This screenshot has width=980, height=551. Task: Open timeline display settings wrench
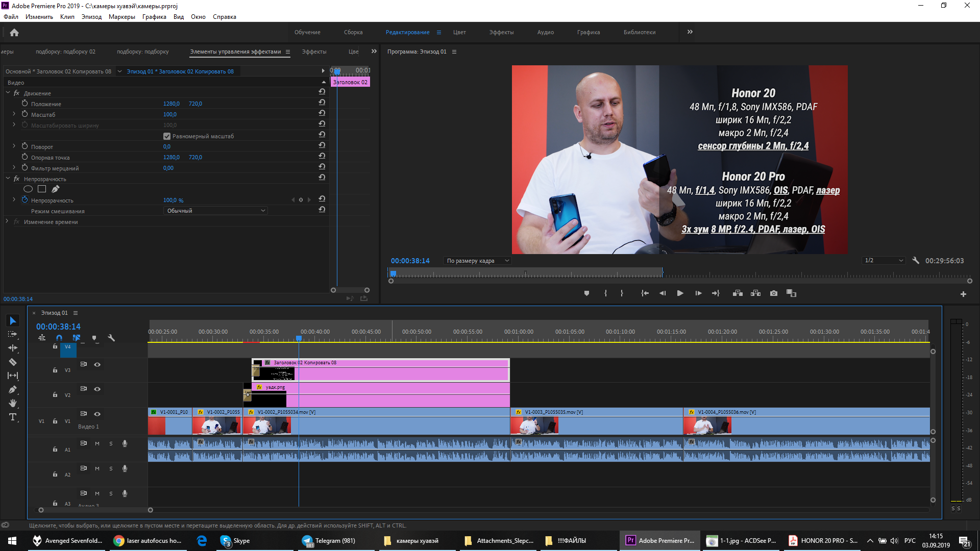pyautogui.click(x=111, y=338)
